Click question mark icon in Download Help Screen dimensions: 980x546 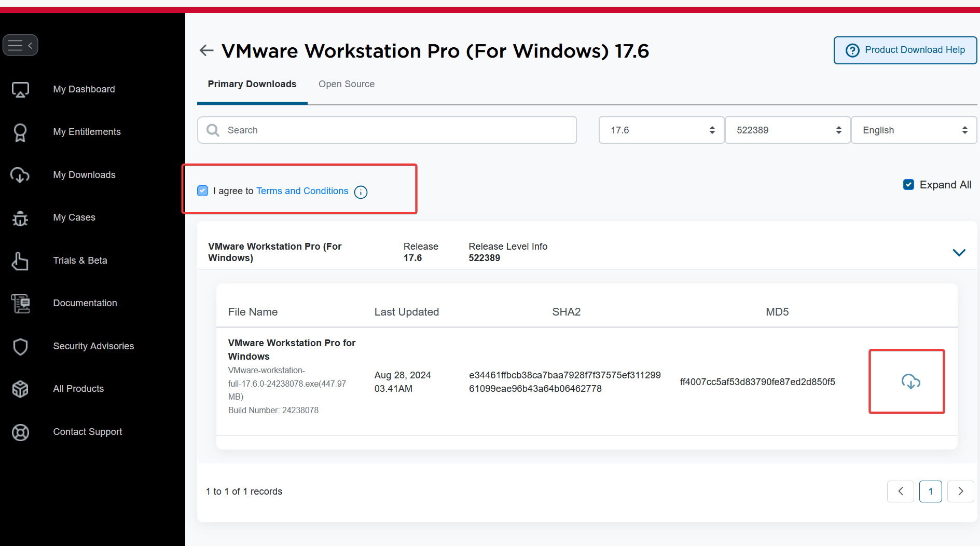click(x=852, y=50)
